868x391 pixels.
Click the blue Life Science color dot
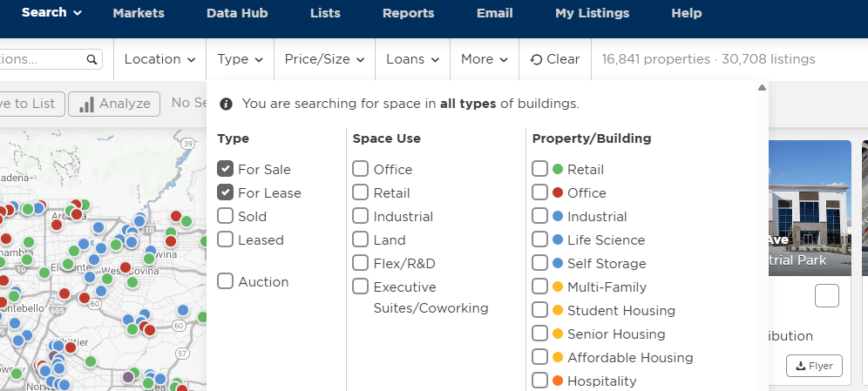[x=558, y=240]
